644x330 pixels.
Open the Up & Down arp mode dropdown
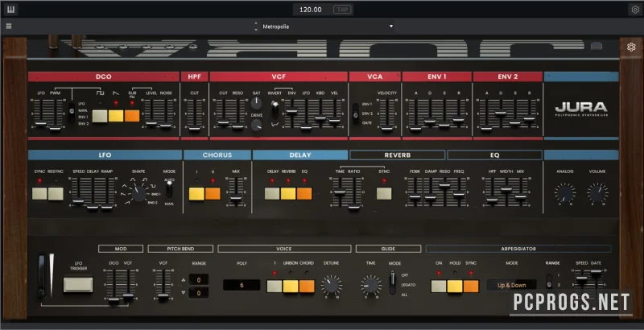click(x=512, y=285)
